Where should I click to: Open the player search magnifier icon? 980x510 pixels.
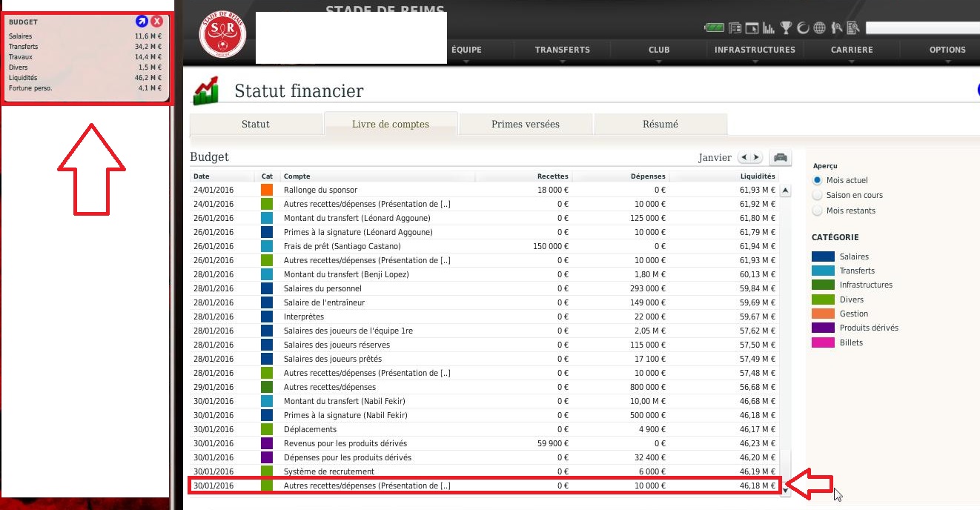tap(837, 28)
